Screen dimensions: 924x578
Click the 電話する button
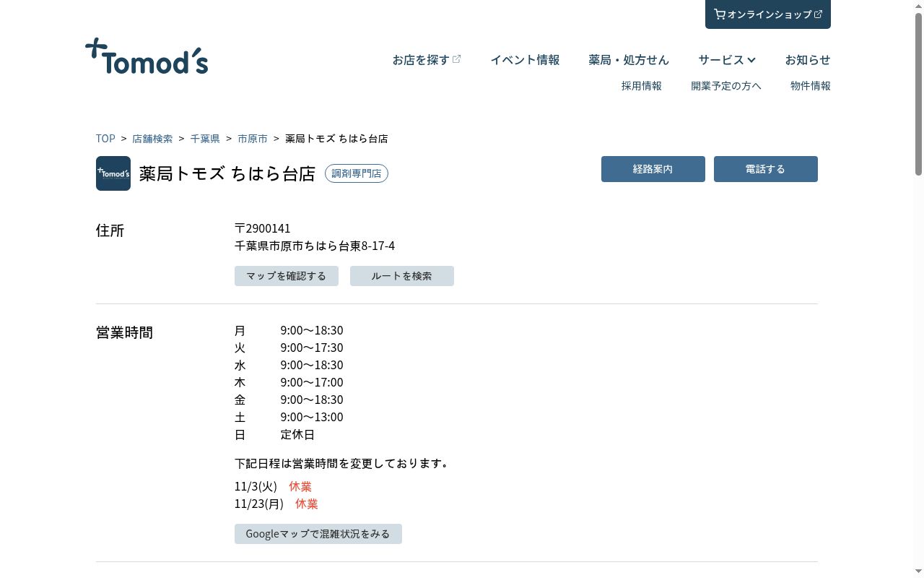pyautogui.click(x=766, y=169)
